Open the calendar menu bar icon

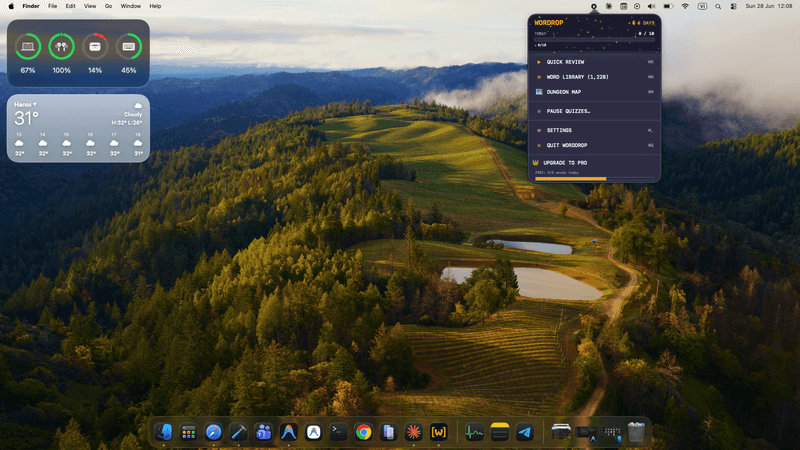(623, 7)
